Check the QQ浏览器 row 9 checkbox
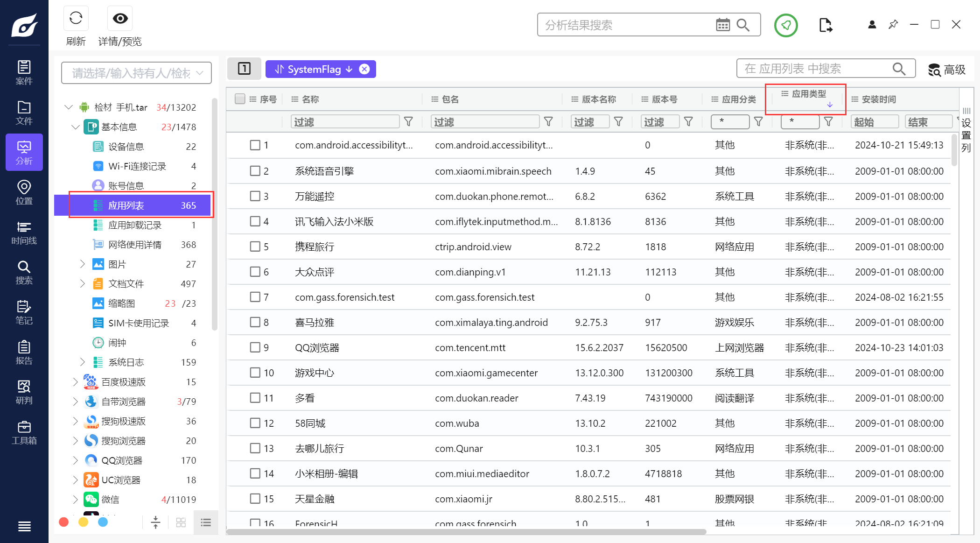This screenshot has width=980, height=543. [x=255, y=347]
